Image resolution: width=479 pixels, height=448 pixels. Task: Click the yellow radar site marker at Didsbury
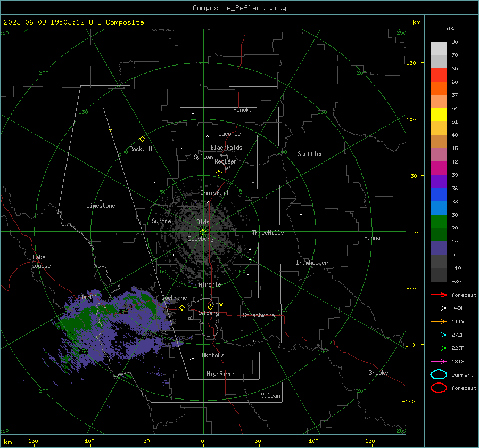[203, 232]
